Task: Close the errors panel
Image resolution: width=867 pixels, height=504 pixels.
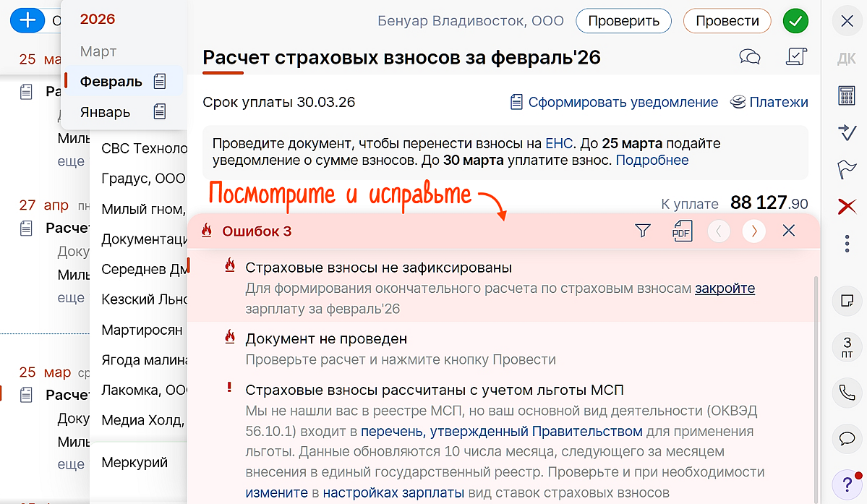Action: tap(789, 231)
